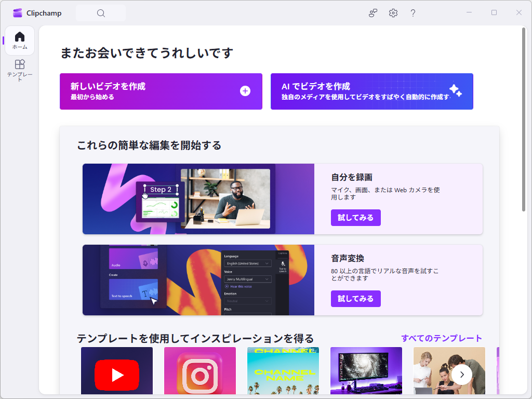This screenshot has width=532, height=399.
Task: Click AI でビデオを作成 button
Action: 372,91
